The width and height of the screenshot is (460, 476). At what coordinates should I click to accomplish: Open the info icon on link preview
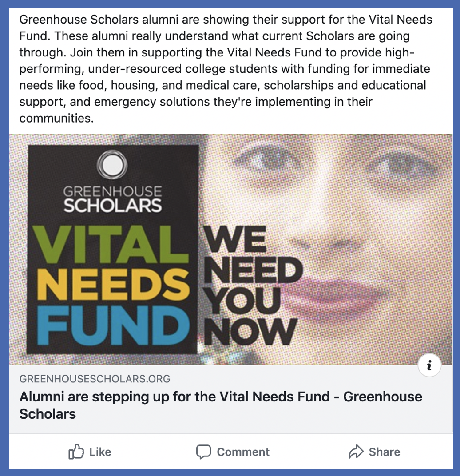pyautogui.click(x=429, y=365)
